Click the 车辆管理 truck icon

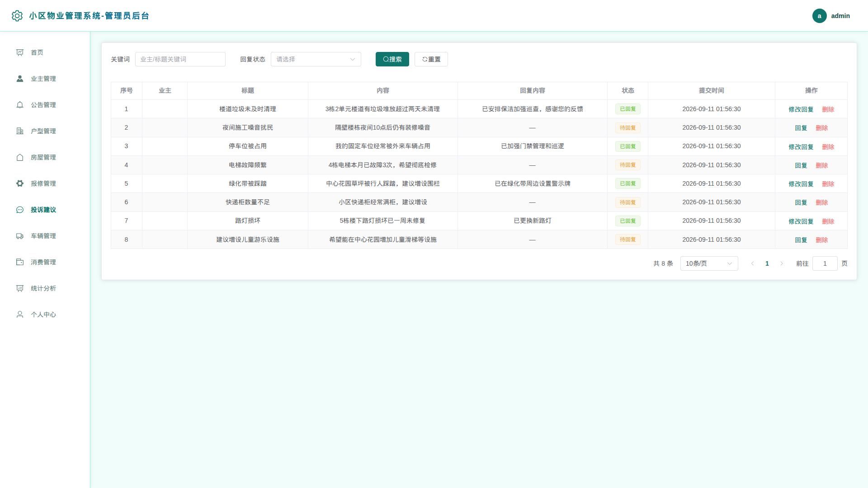pos(20,236)
